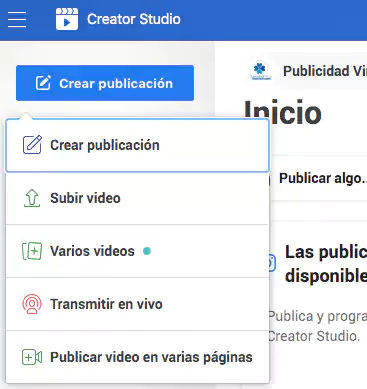Image resolution: width=367 pixels, height=389 pixels.
Task: Click the Inicio page heading
Action: [x=283, y=112]
